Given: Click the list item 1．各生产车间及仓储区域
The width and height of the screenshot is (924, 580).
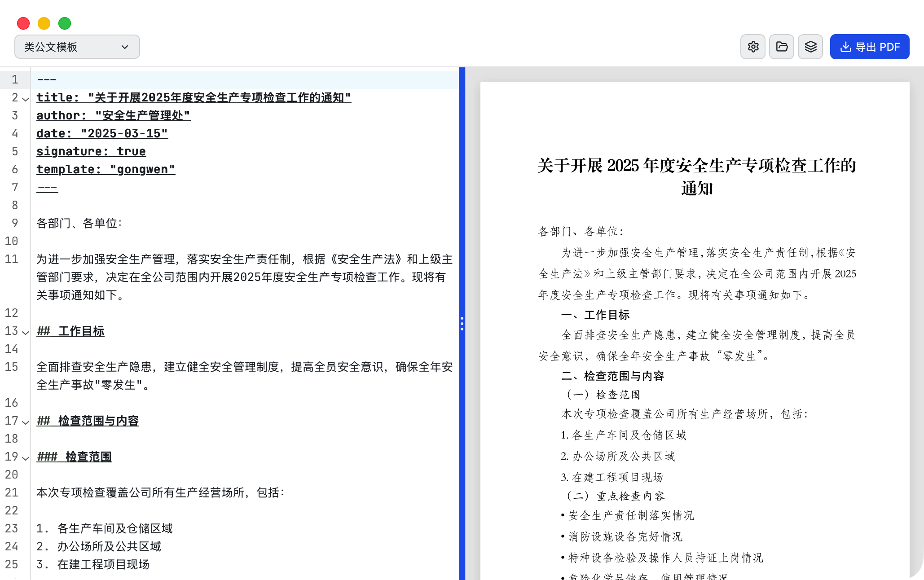Looking at the screenshot, I should (x=103, y=529).
